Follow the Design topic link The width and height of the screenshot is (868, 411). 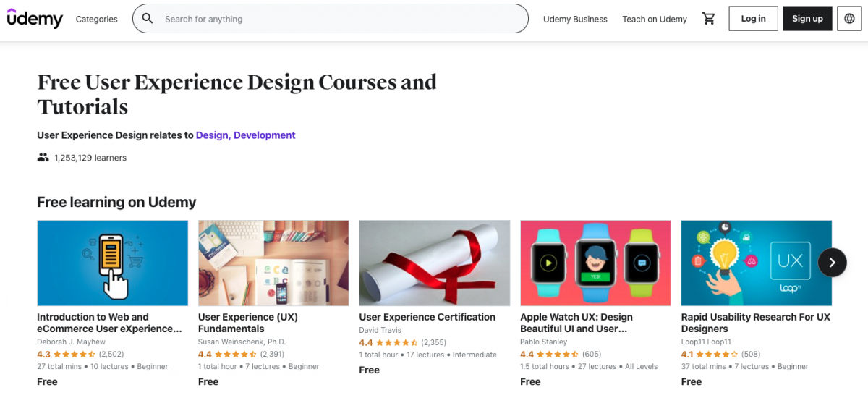click(212, 135)
